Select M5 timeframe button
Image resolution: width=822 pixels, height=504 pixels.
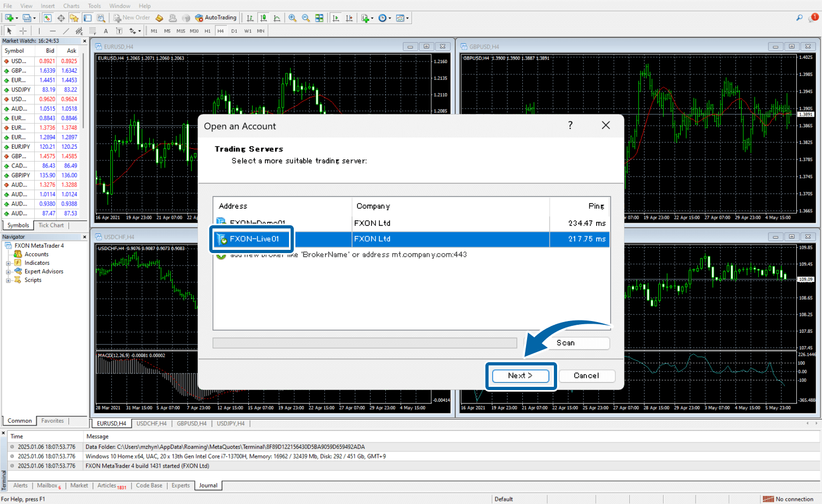pyautogui.click(x=167, y=31)
